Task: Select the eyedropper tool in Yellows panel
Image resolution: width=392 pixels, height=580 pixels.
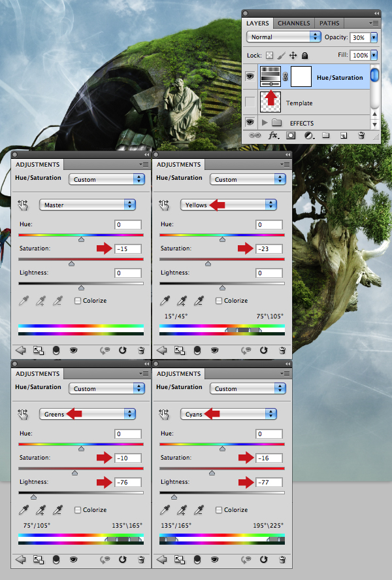Action: (x=165, y=301)
